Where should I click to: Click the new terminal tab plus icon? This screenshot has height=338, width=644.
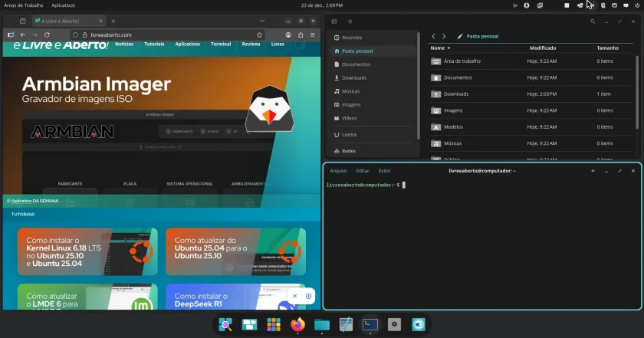coord(593,171)
